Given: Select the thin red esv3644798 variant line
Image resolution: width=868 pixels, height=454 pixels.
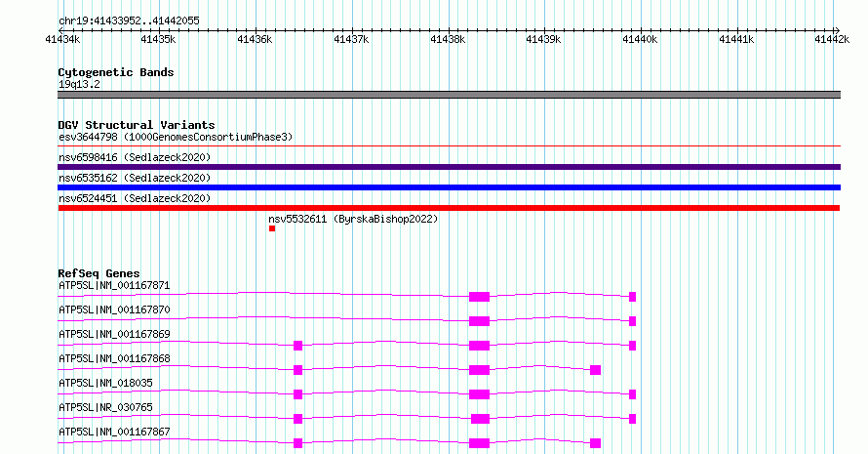Looking at the screenshot, I should pos(449,146).
